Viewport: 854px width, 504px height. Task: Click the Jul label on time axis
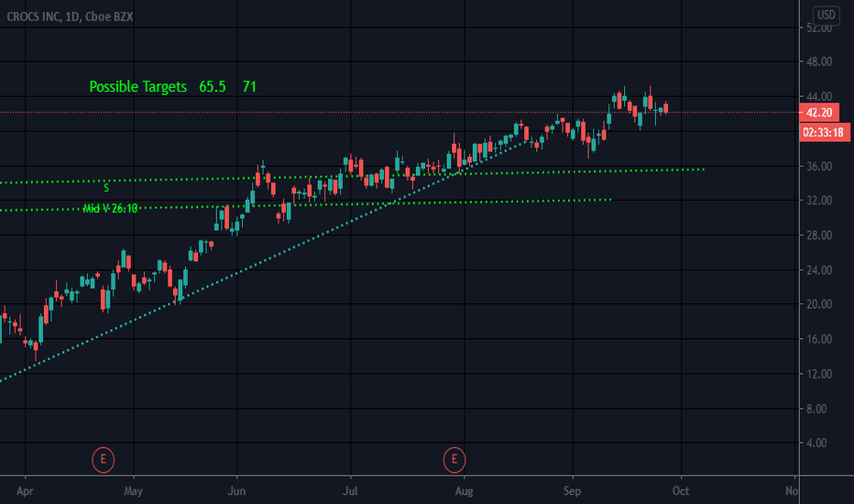pos(350,491)
